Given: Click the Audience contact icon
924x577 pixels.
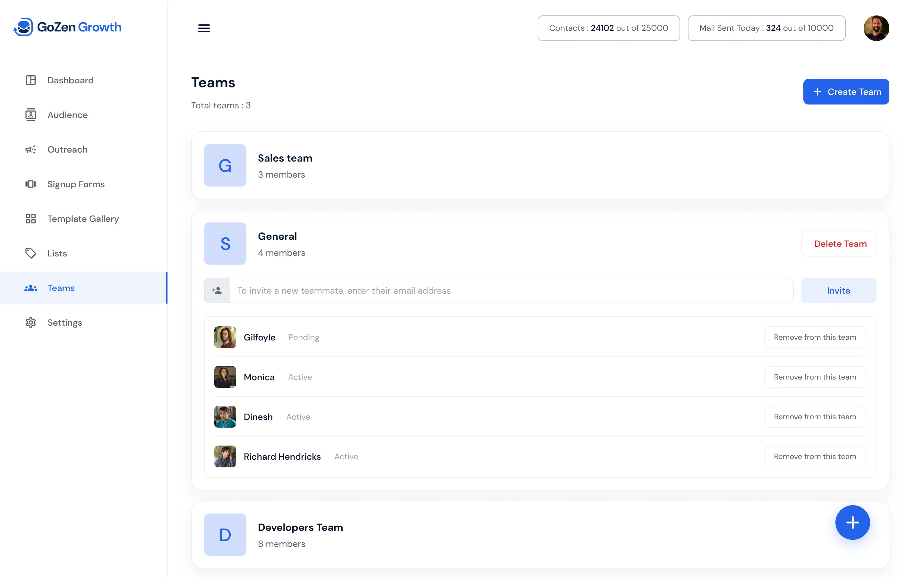Looking at the screenshot, I should 30,115.
